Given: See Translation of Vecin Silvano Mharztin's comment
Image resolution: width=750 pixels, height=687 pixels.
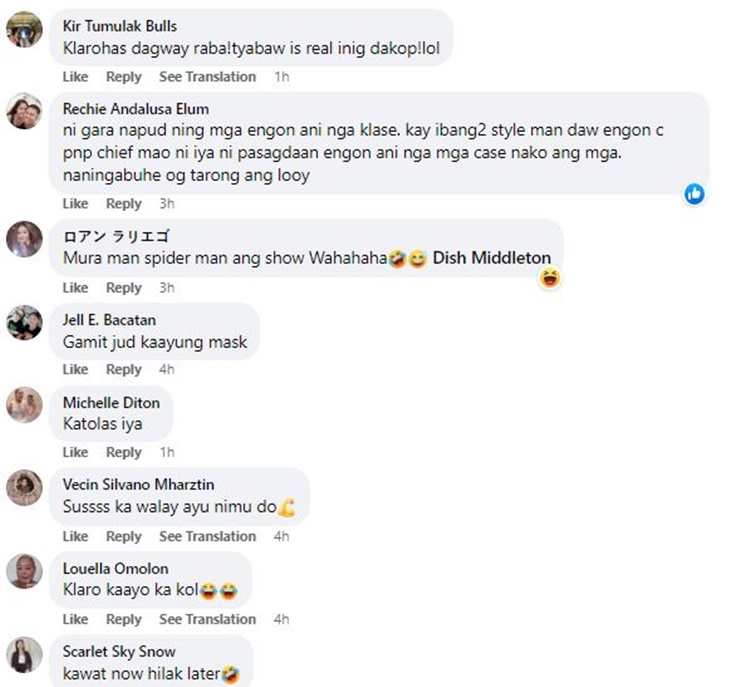Looking at the screenshot, I should (207, 536).
